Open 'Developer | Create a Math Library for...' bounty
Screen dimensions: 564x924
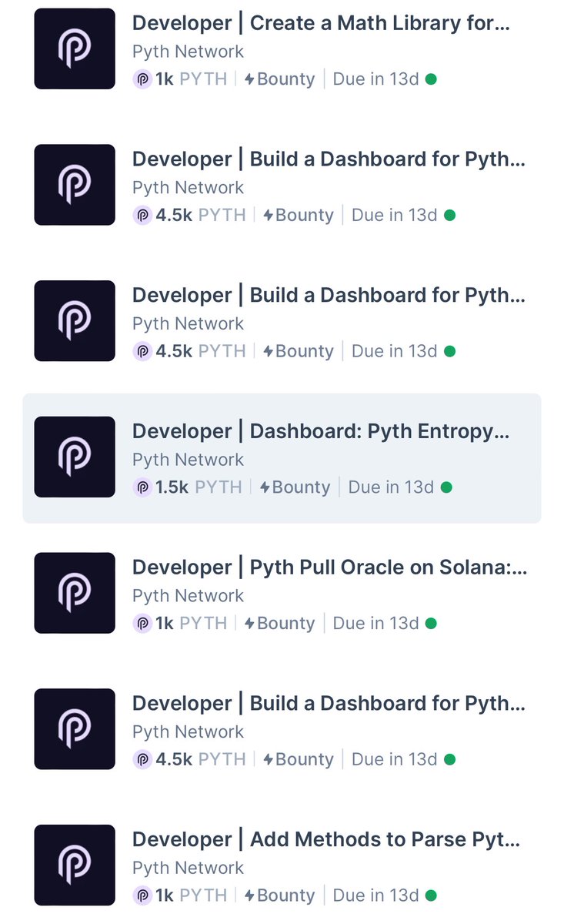(321, 23)
